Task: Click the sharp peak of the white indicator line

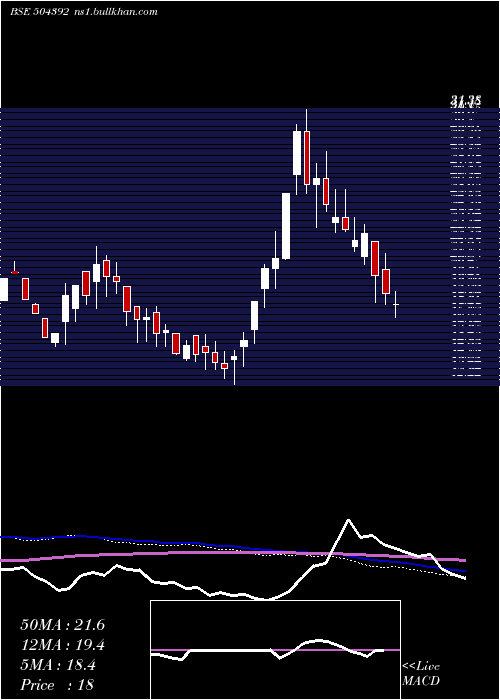Action: coord(348,520)
